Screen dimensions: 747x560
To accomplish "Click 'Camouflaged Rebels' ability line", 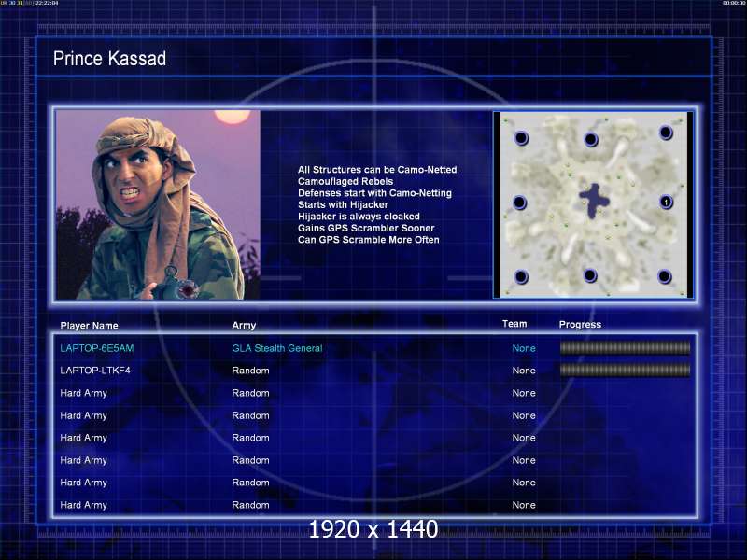I will (x=345, y=181).
